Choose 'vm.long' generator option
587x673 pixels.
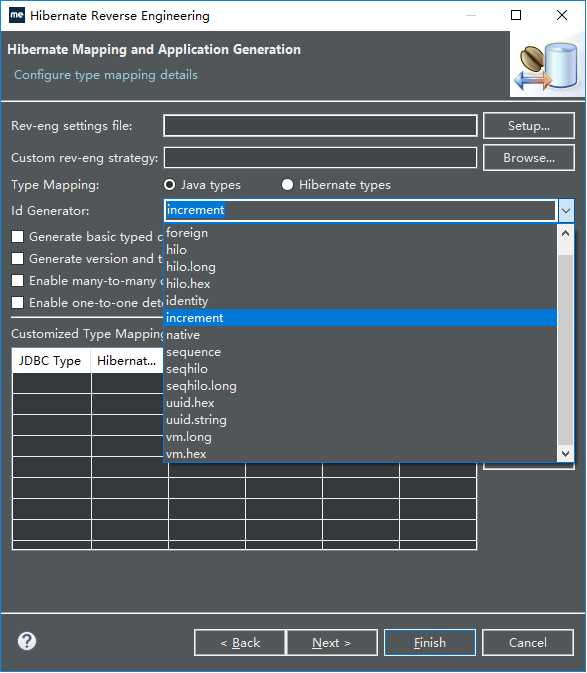(360, 437)
